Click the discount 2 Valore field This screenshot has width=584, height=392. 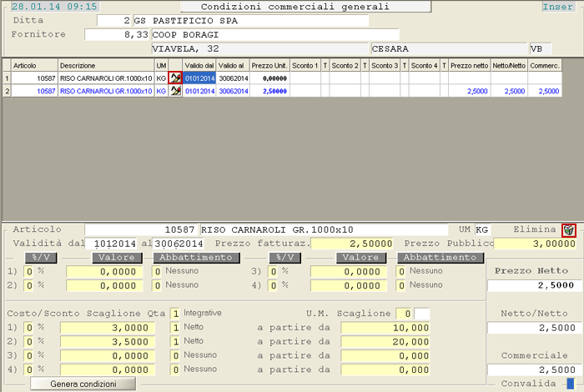[104, 286]
